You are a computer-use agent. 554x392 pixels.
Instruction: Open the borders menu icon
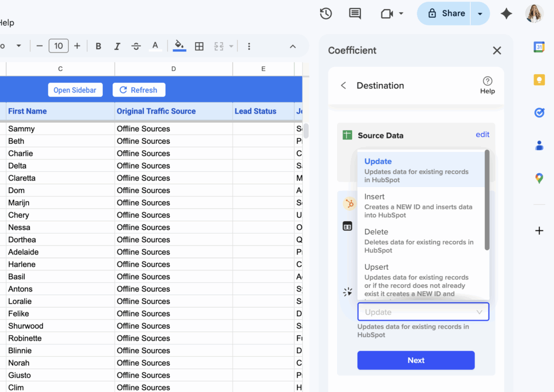(x=199, y=46)
